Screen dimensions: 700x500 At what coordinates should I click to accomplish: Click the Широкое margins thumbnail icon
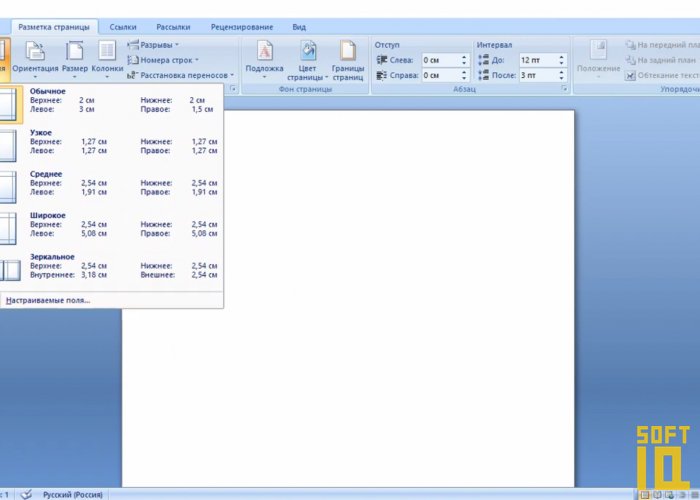8,229
